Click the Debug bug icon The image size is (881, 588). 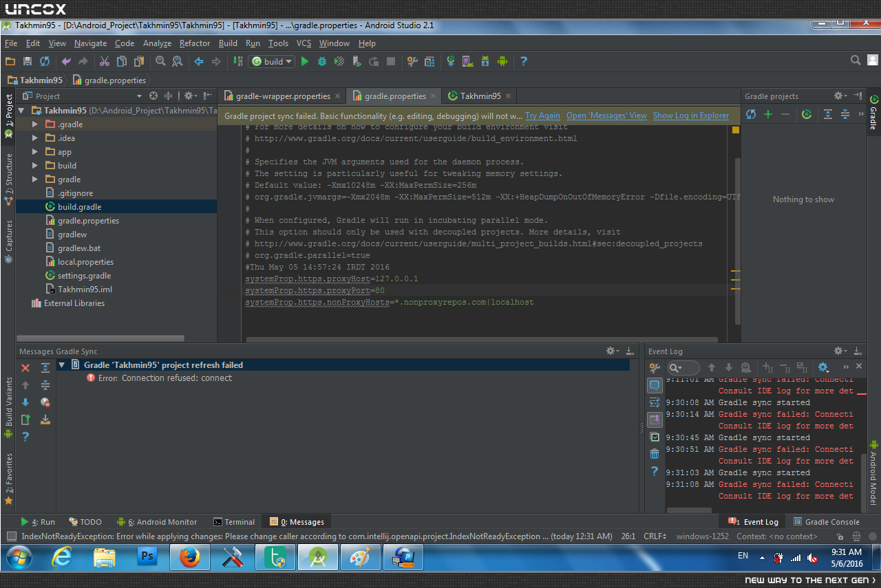coord(322,61)
